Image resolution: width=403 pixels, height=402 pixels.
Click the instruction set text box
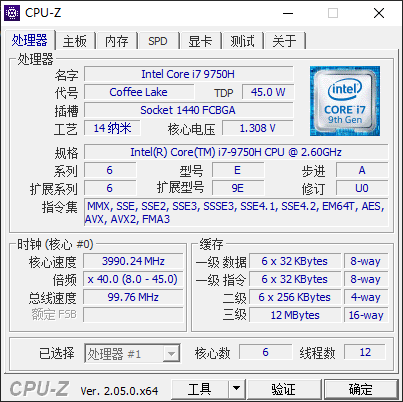click(x=236, y=213)
